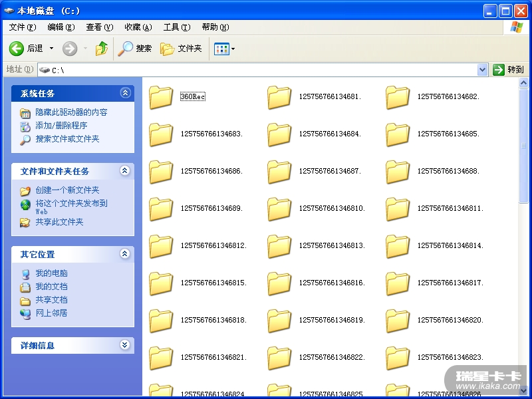
Task: Select folder icon 1257567661346812.
Action: 161,246
